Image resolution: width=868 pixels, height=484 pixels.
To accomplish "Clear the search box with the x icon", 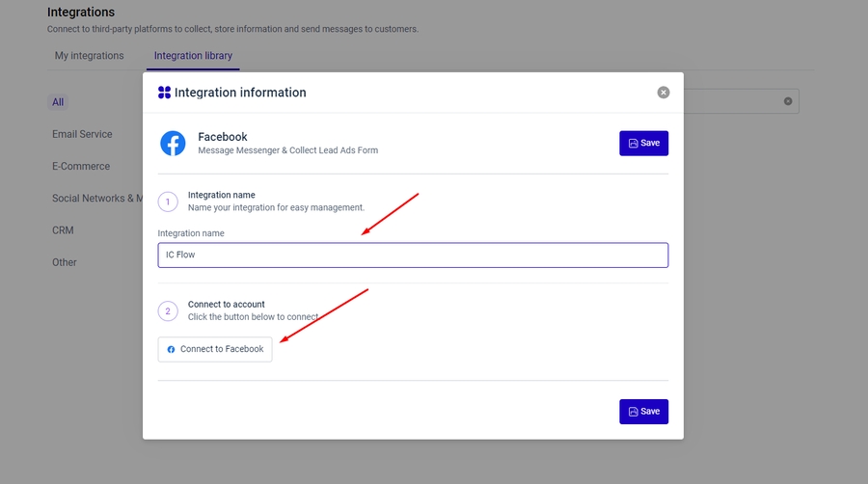I will (788, 101).
